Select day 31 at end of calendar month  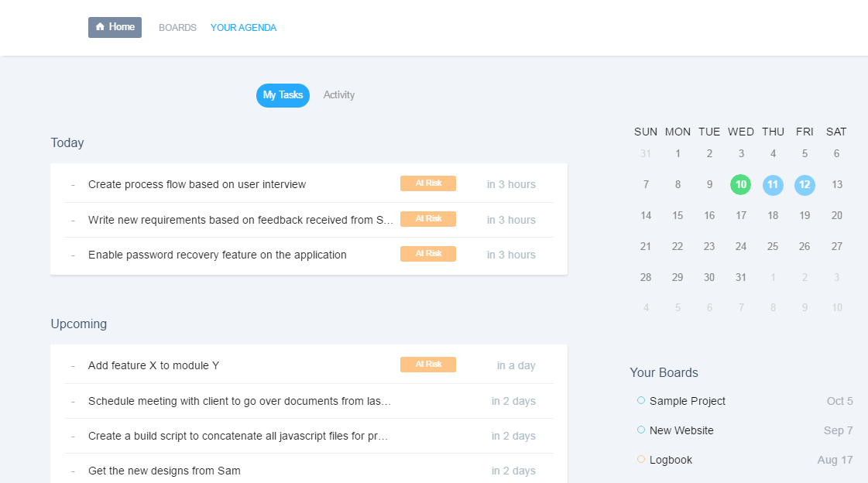tap(741, 277)
